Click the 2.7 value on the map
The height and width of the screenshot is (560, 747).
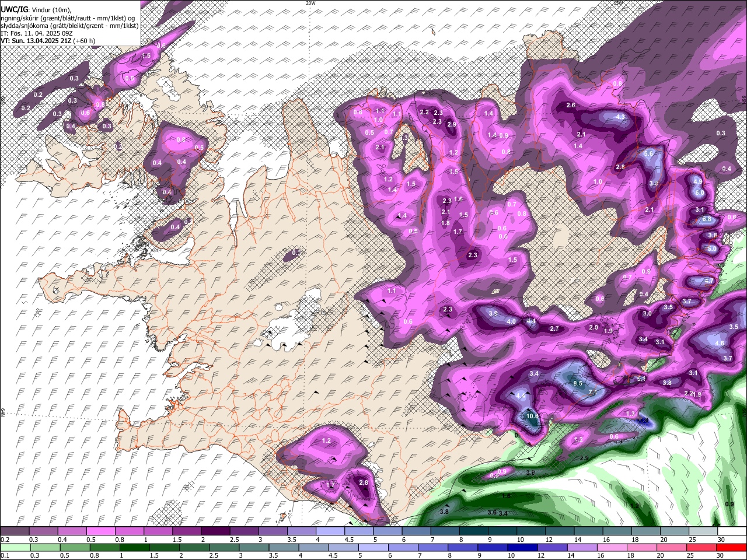554,328
